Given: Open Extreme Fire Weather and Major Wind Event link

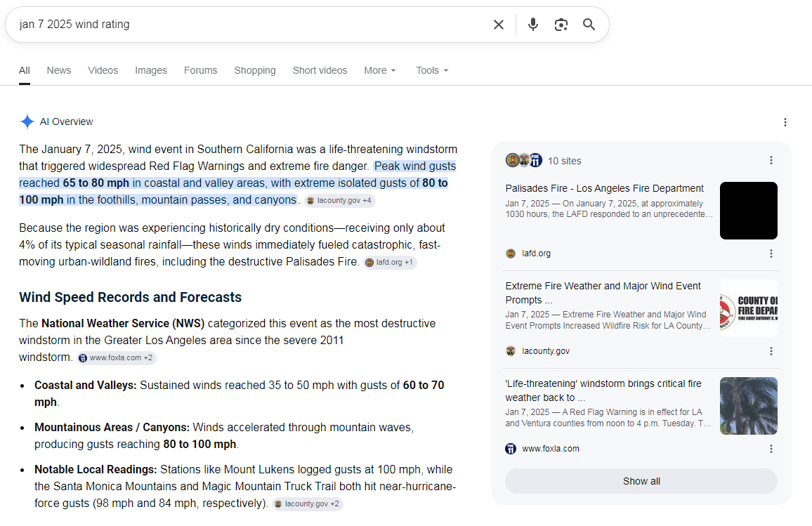Looking at the screenshot, I should 603,293.
